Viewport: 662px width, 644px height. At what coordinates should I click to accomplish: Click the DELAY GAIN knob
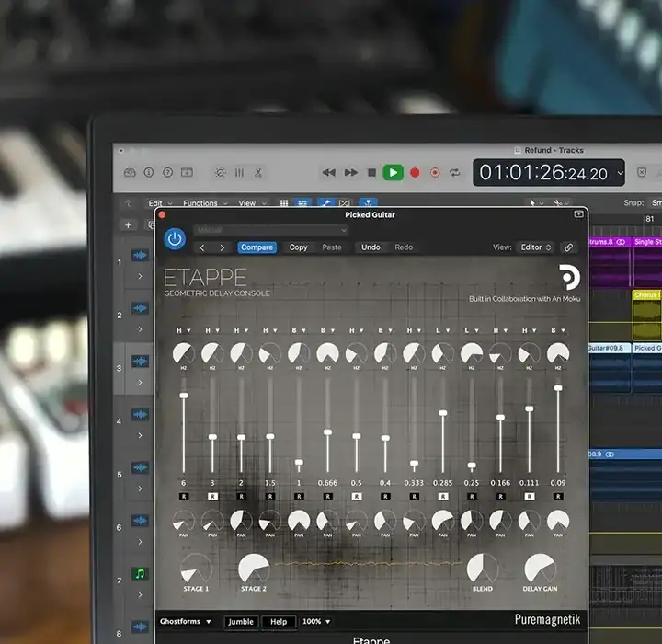(x=540, y=569)
